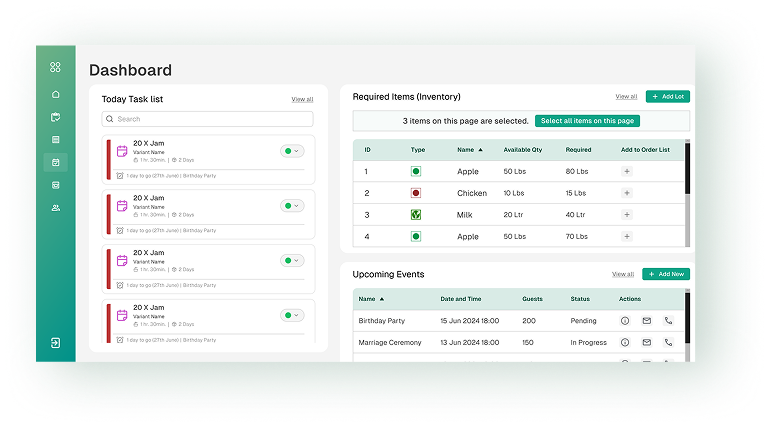This screenshot has width=769, height=426.
Task: Click the info icon for Birthday Party event
Action: coord(625,320)
